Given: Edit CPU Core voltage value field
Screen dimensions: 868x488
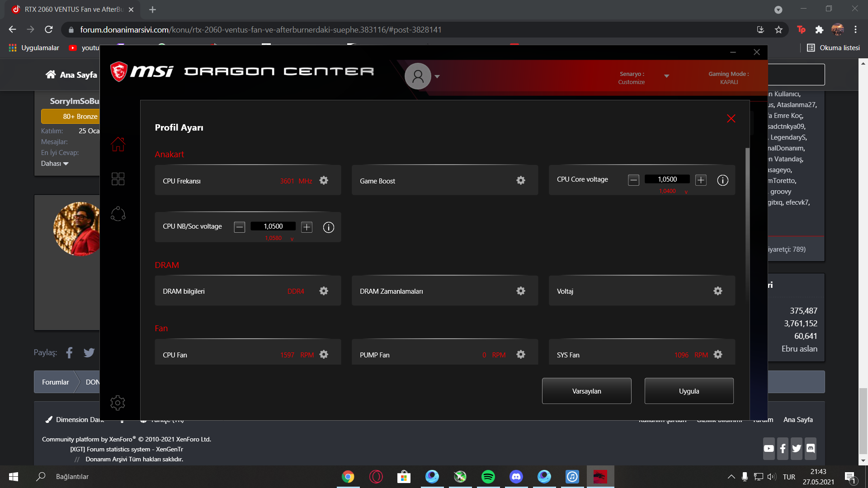Looking at the screenshot, I should [x=667, y=179].
